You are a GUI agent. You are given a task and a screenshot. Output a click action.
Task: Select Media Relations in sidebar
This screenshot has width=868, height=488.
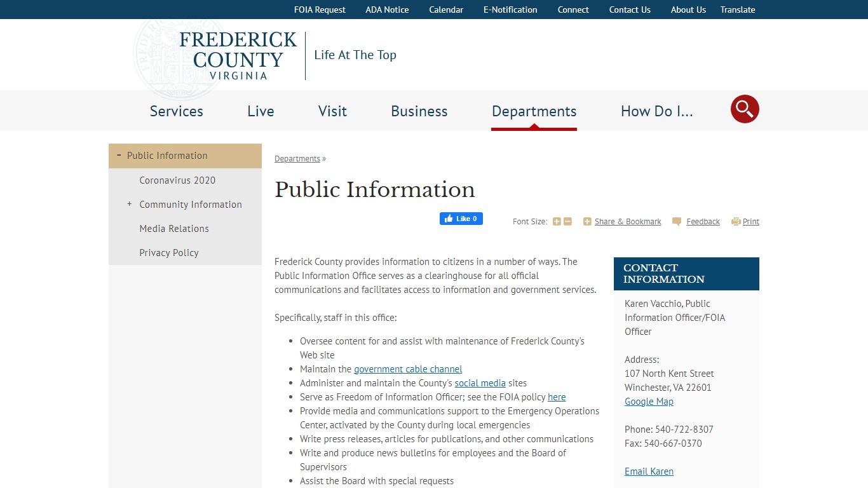click(174, 229)
